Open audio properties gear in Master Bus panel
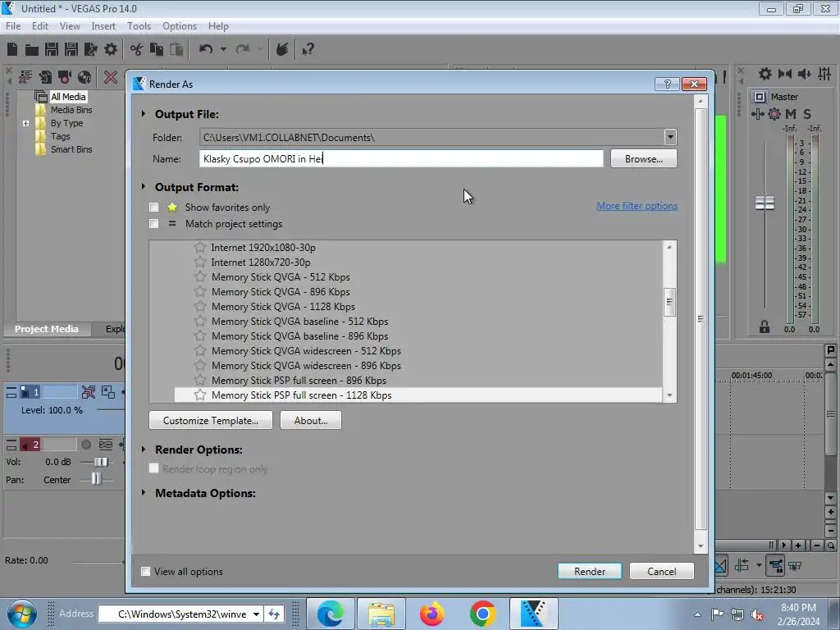 coord(765,74)
